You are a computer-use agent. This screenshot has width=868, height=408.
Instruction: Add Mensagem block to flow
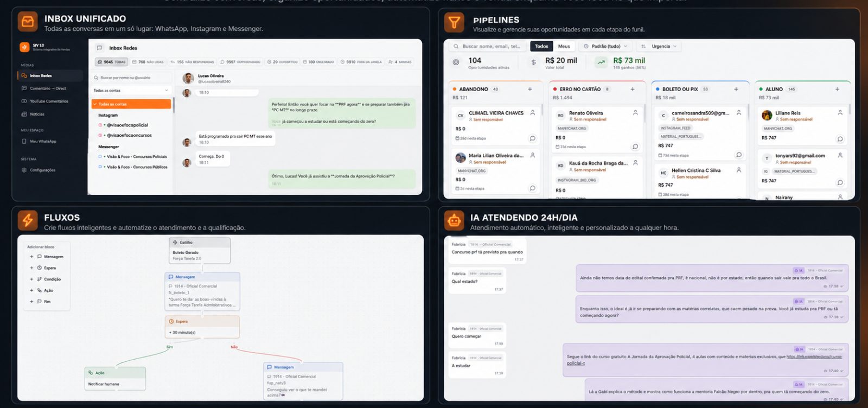click(x=47, y=257)
